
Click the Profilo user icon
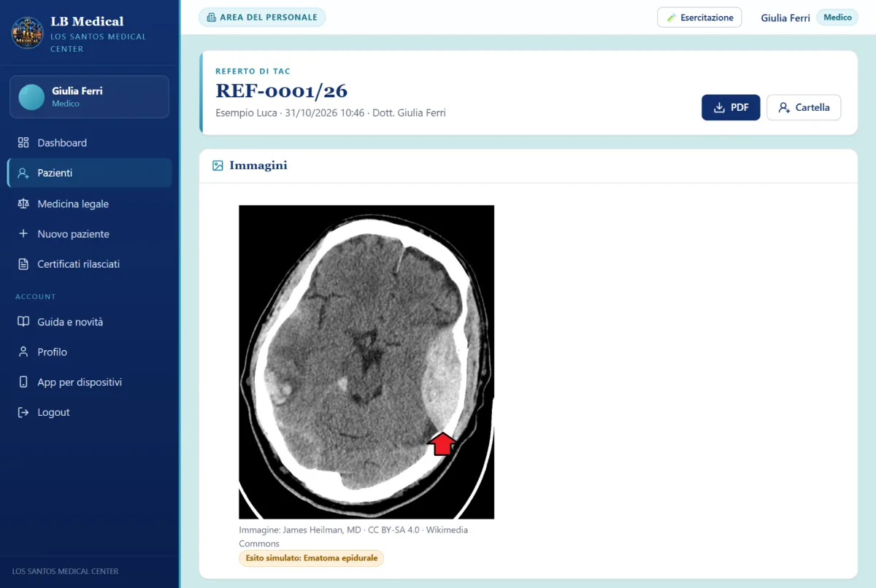23,352
